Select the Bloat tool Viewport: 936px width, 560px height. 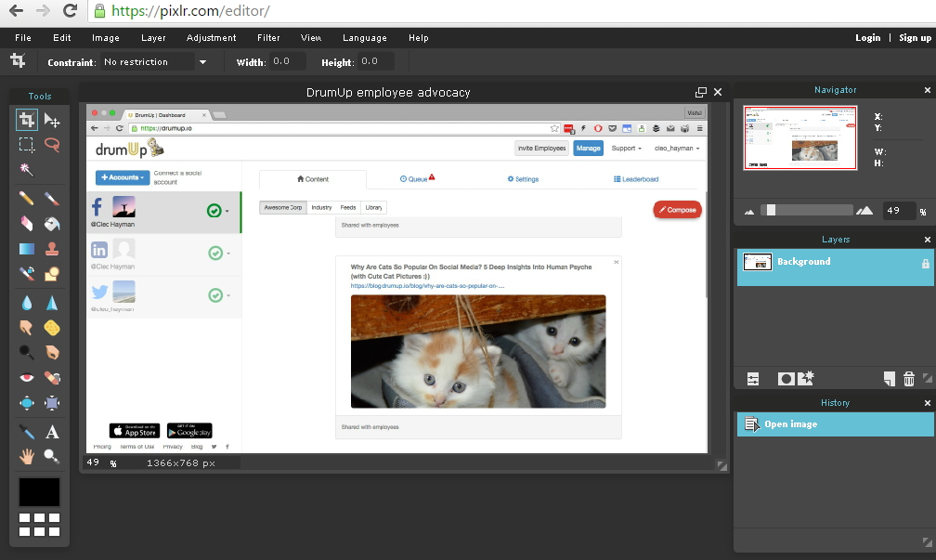(26, 403)
